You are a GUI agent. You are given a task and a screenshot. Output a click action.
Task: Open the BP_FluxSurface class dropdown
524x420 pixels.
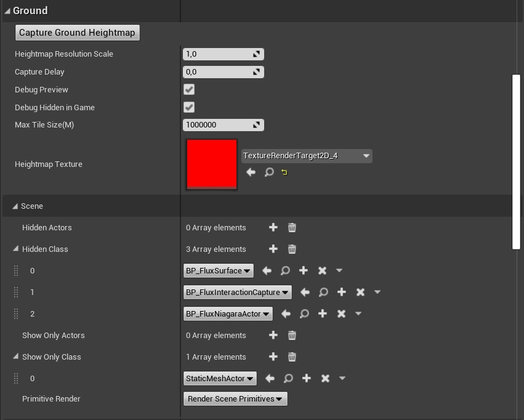coord(218,270)
